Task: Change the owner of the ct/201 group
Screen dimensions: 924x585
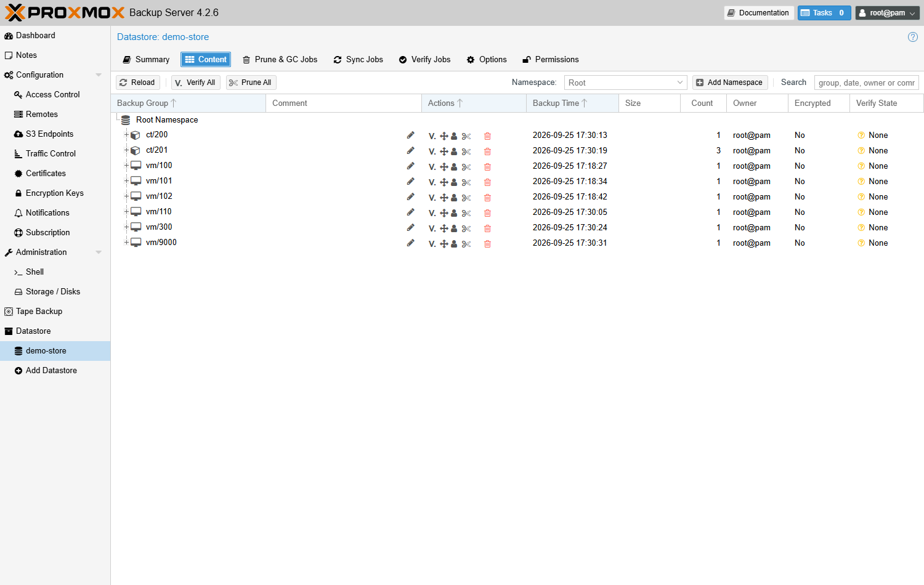Action: point(454,151)
